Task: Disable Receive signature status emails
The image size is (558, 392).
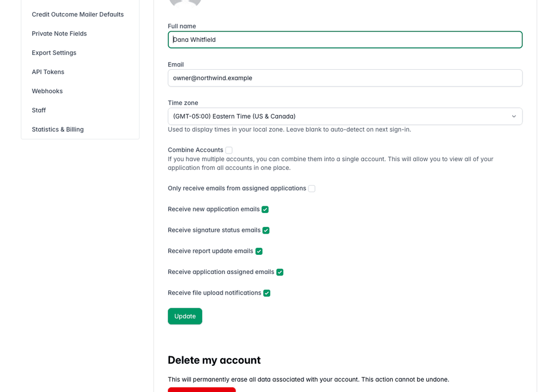Action: pos(266,230)
